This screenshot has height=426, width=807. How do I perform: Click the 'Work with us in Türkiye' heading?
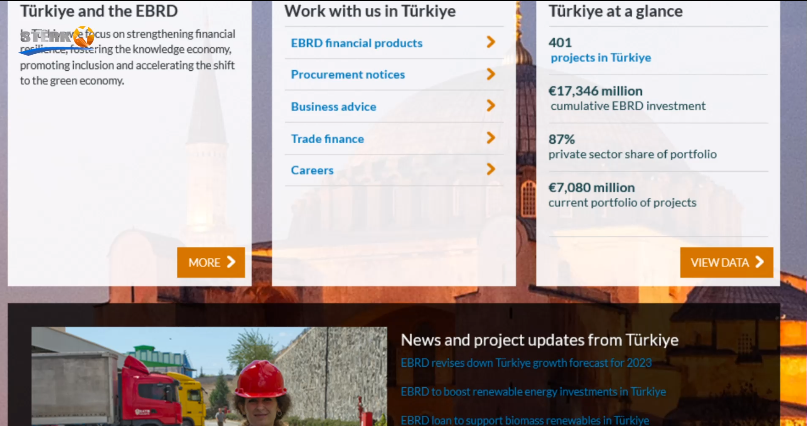[370, 11]
